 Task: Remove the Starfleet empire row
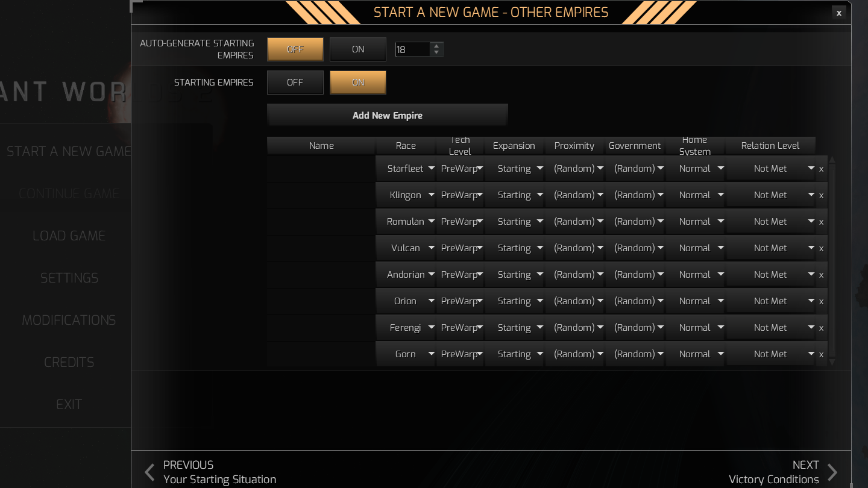point(821,169)
